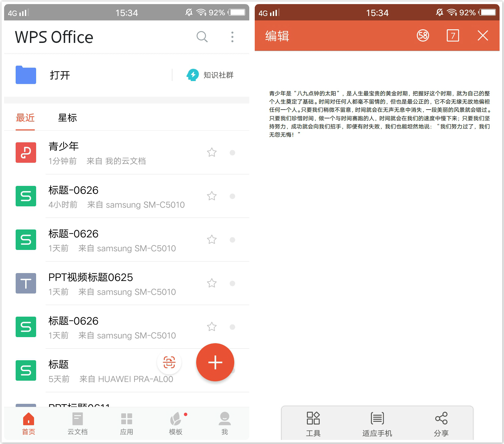504x444 pixels.
Task: Select the dot beside PPT视频标题0625
Action: coord(232,283)
